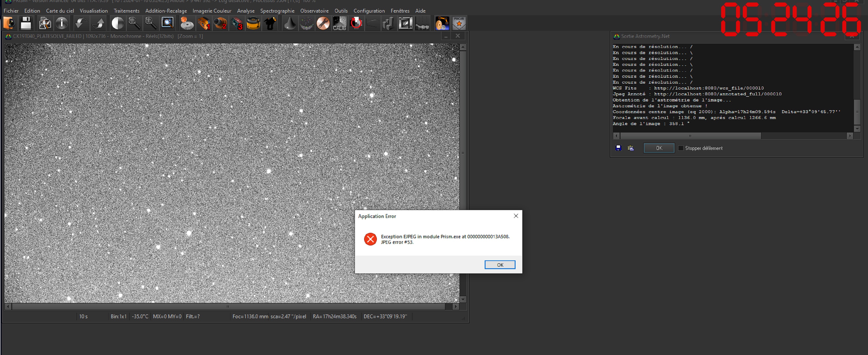This screenshot has height=355, width=868.
Task: Click the save log icon in Astrometry panel
Action: point(618,148)
